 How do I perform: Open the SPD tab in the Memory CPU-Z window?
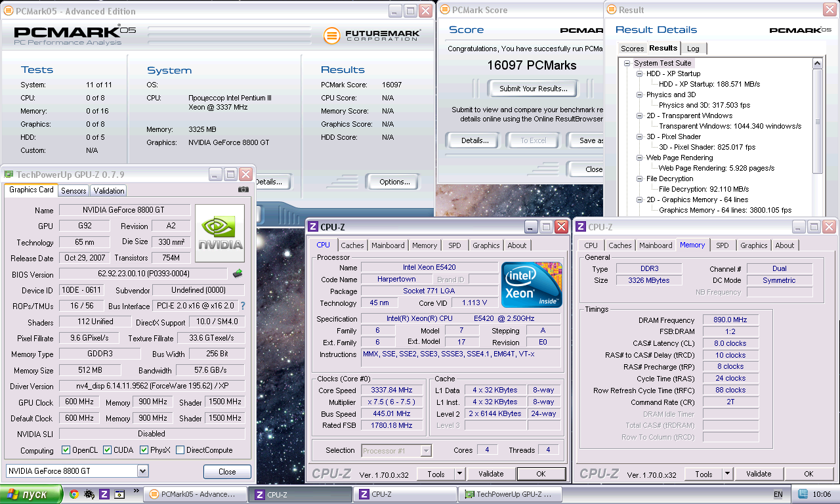pyautogui.click(x=723, y=245)
